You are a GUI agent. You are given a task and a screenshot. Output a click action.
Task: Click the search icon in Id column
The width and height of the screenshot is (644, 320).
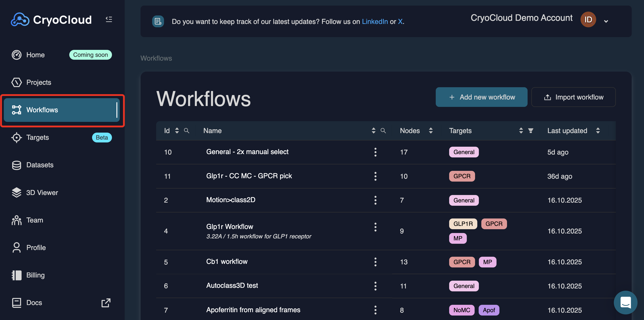click(187, 131)
